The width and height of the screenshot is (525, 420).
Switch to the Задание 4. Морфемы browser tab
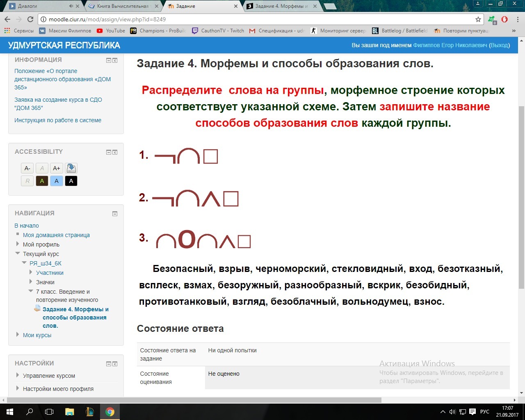[282, 6]
